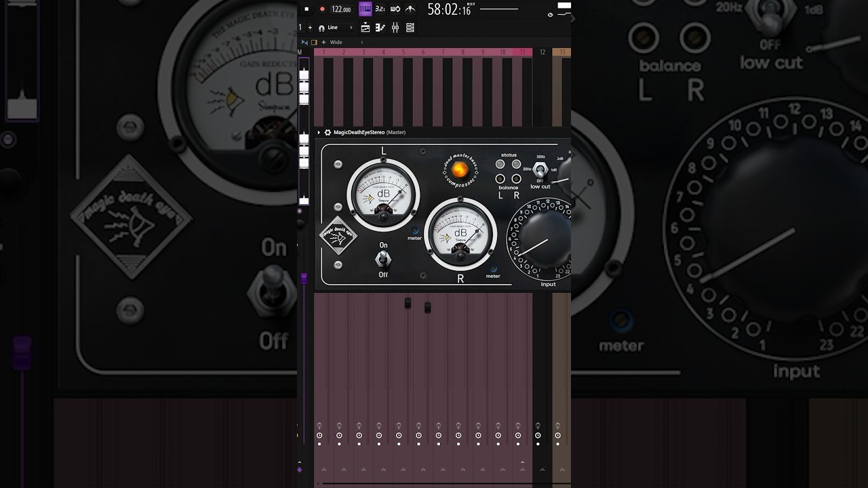Click the orange compressor power lamp
This screenshot has width=868, height=488.
[x=460, y=169]
